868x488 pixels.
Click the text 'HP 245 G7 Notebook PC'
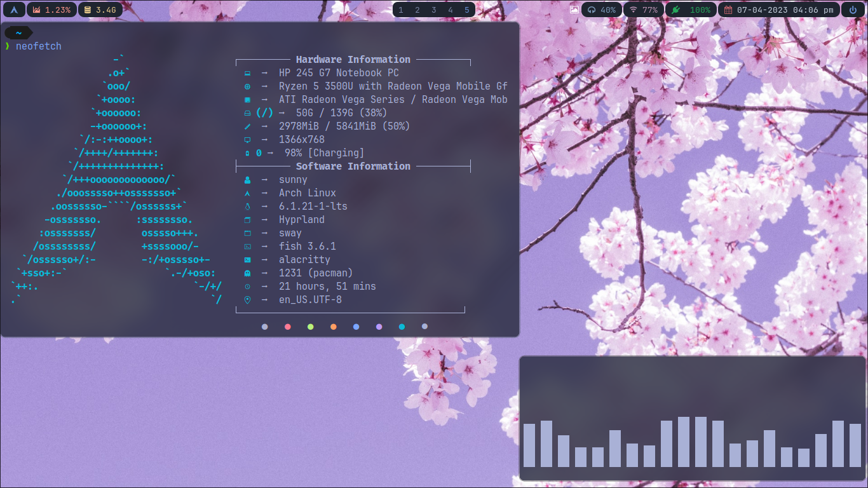point(339,73)
